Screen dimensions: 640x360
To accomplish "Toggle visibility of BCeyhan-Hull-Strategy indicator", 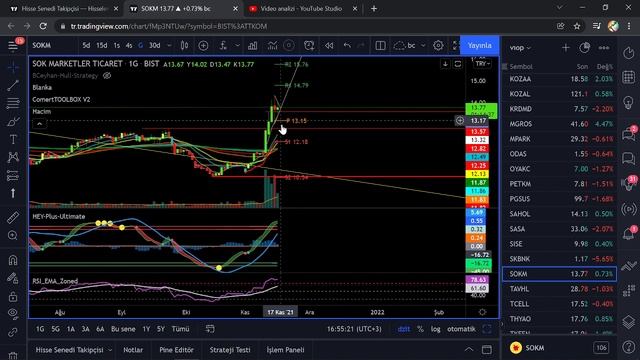I will tap(107, 76).
